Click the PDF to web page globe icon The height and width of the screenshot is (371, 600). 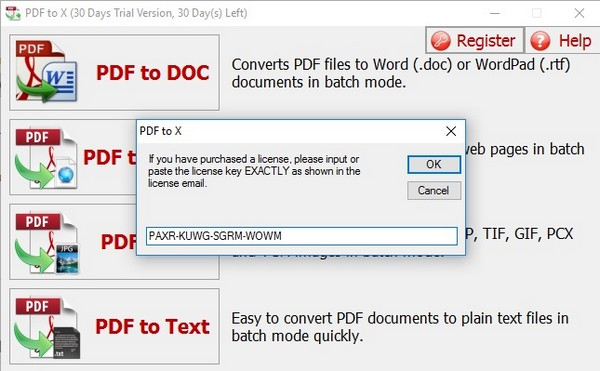pos(46,158)
